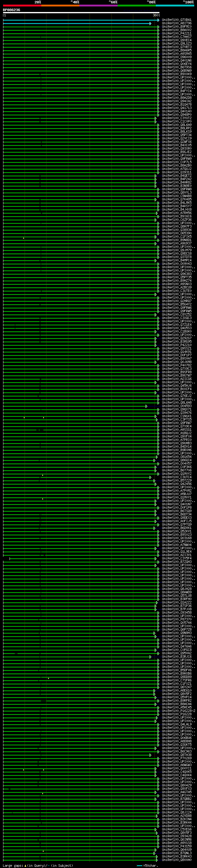Select hit label UniRef100_A7PRI0
Image resolution: width=197 pixels, height=868 pixels.
coord(177,440)
